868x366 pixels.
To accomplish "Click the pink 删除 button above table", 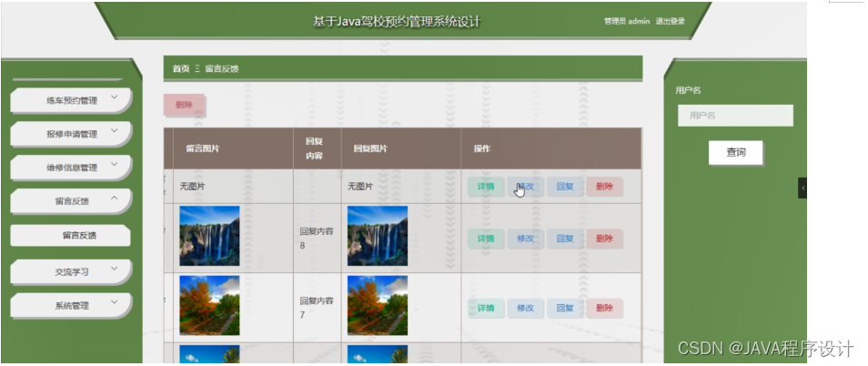I will (185, 105).
